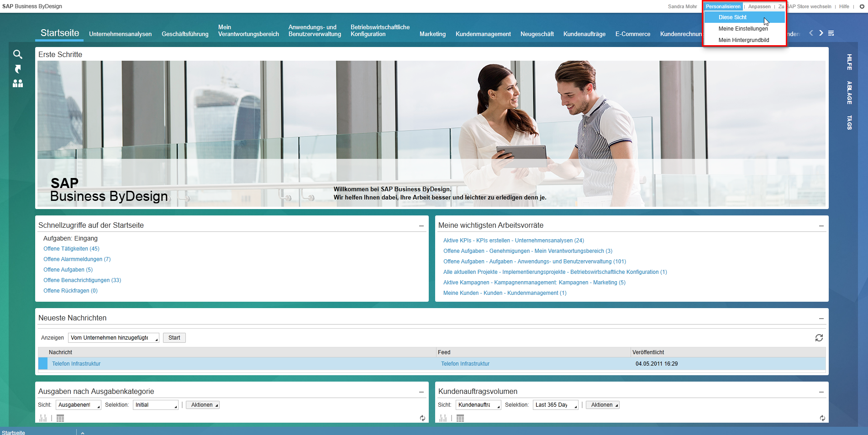The width and height of the screenshot is (868, 435).
Task: Collapse the Ausgaben nach Ausgabenkategorie panel
Action: [421, 392]
